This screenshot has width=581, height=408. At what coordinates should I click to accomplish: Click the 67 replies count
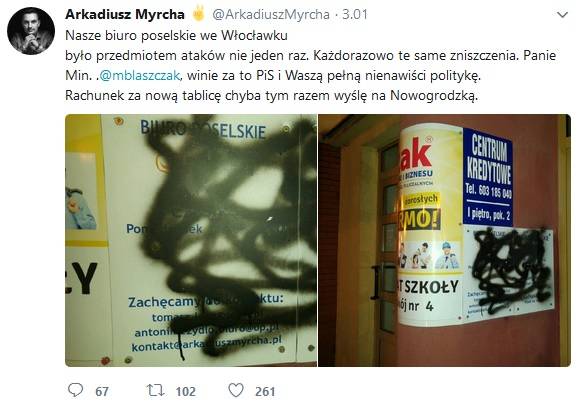coord(102,391)
